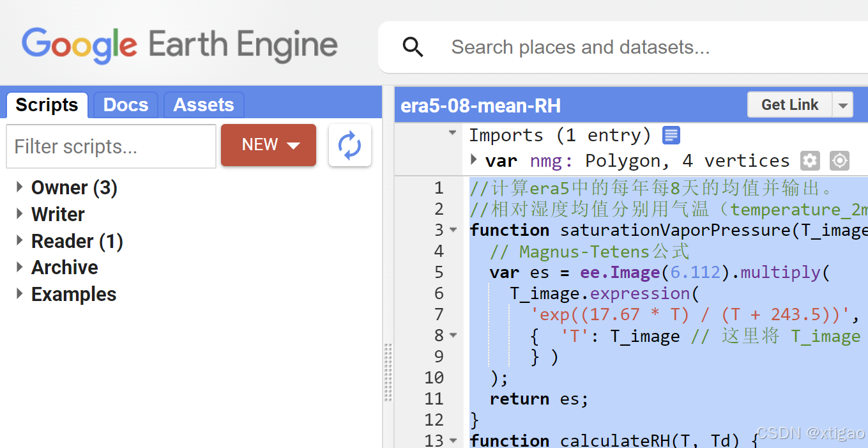Expand the var nmg import entry
This screenshot has height=448, width=868.
(x=474, y=158)
